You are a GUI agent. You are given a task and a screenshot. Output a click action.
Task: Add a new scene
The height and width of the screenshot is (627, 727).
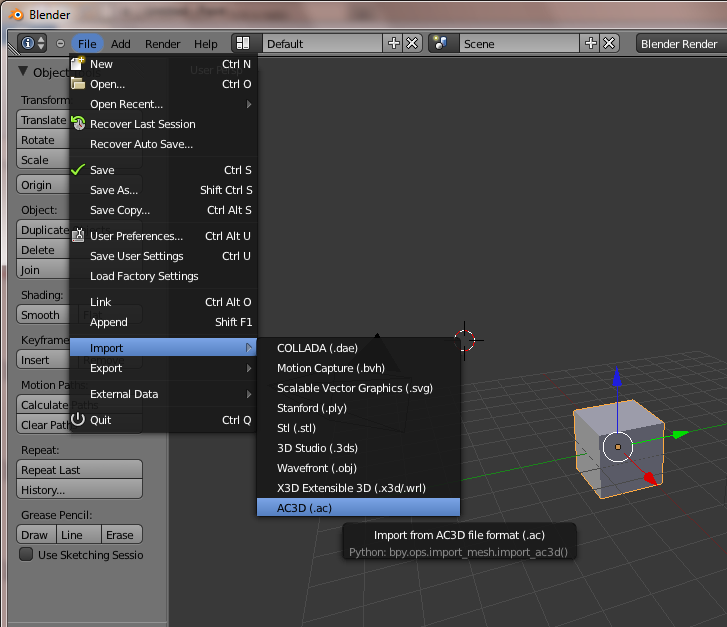(x=590, y=44)
